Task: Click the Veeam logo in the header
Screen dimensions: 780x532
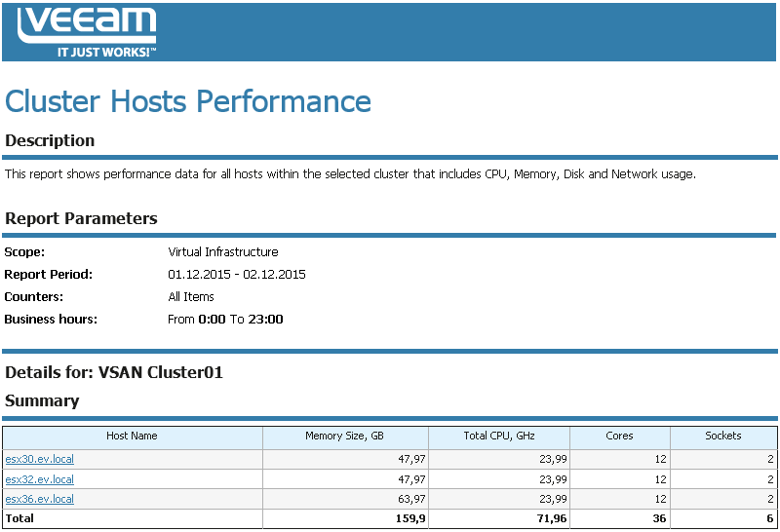Action: coord(87,32)
